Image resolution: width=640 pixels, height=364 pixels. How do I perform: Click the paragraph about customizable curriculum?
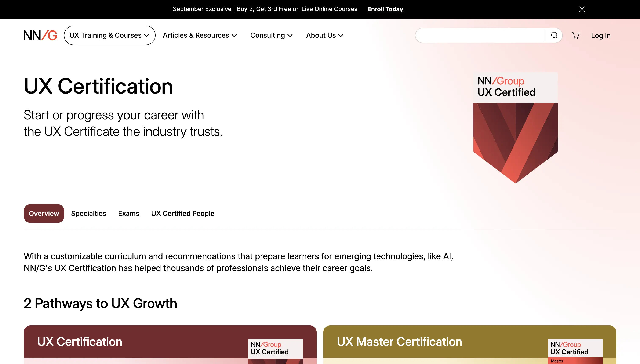coord(238,262)
